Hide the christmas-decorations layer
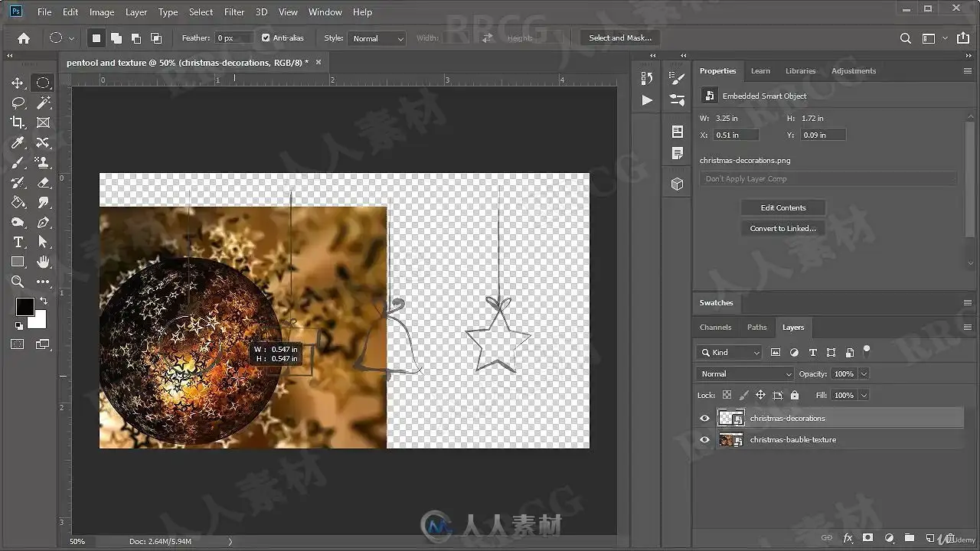The width and height of the screenshot is (980, 551). pos(705,418)
